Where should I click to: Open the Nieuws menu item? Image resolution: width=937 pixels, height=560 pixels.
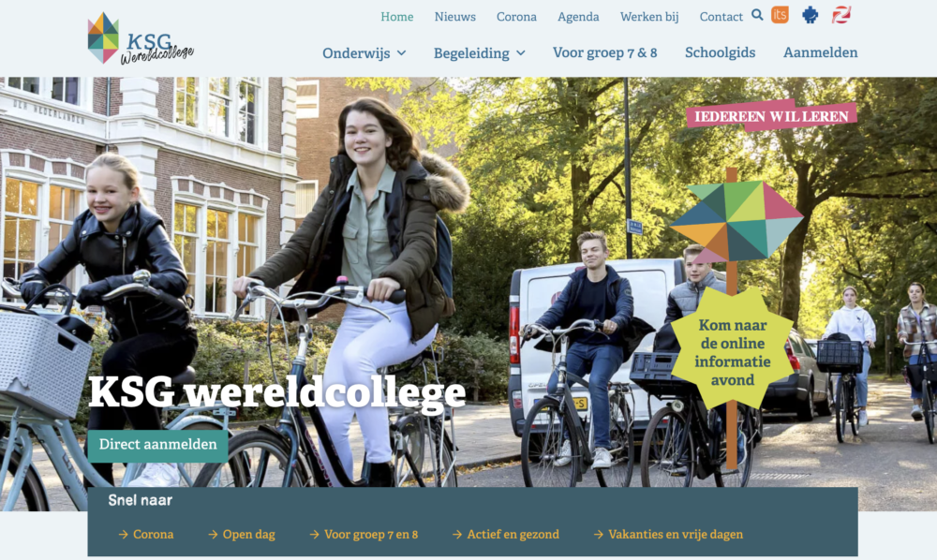(454, 17)
